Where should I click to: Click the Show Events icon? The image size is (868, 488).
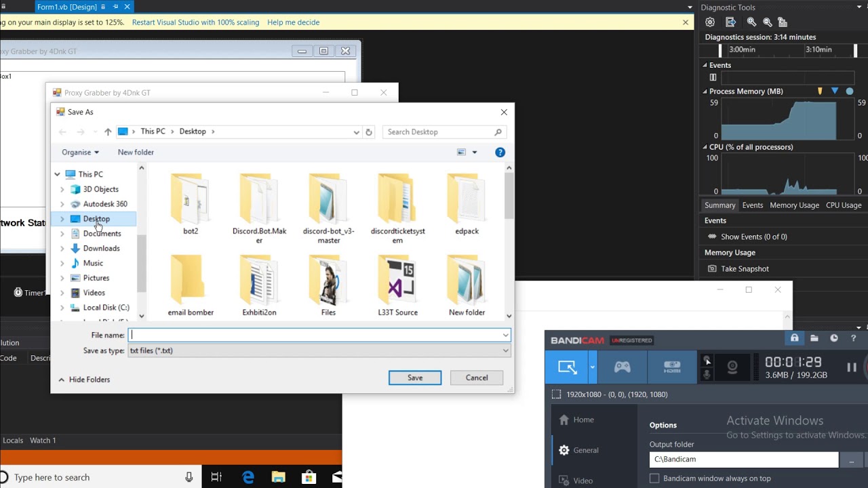pos(712,237)
